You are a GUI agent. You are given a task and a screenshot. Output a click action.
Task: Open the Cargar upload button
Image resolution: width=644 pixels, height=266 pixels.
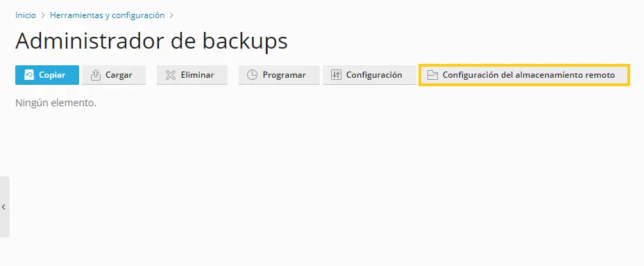point(114,75)
